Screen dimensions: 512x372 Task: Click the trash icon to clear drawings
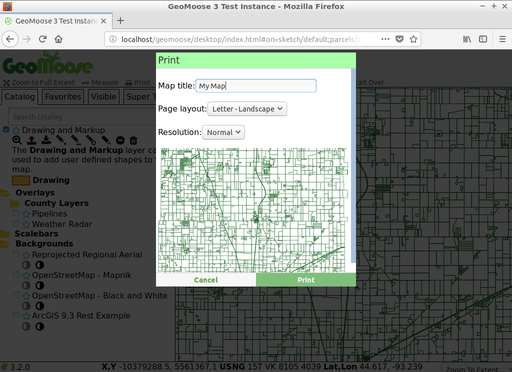pyautogui.click(x=133, y=140)
